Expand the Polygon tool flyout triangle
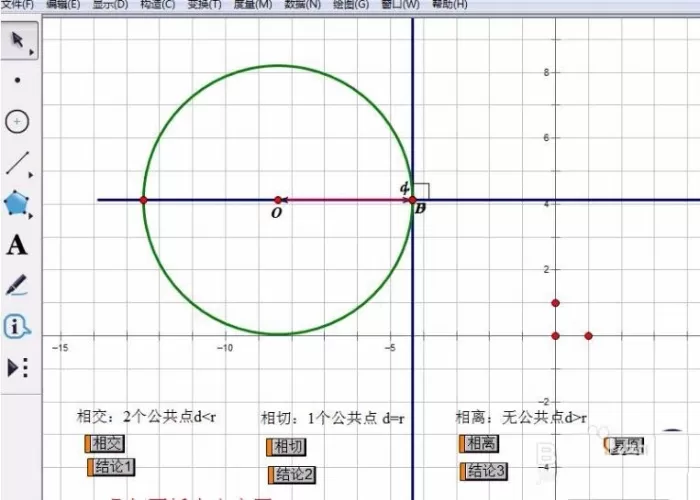The image size is (700, 500). click(x=31, y=216)
